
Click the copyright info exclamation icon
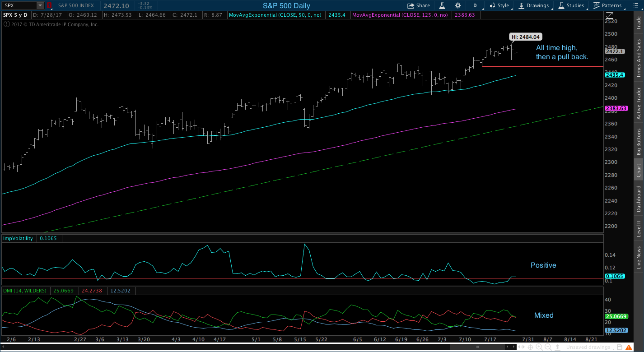click(x=6, y=24)
